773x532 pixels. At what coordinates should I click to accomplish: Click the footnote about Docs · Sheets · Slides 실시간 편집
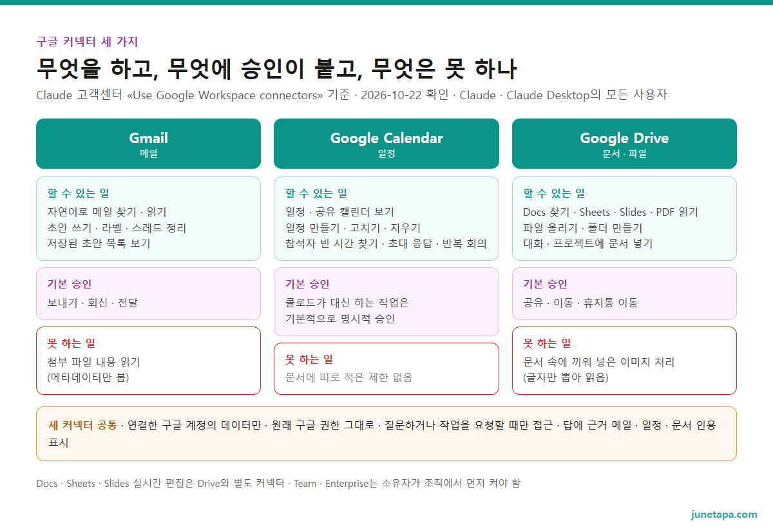278,483
